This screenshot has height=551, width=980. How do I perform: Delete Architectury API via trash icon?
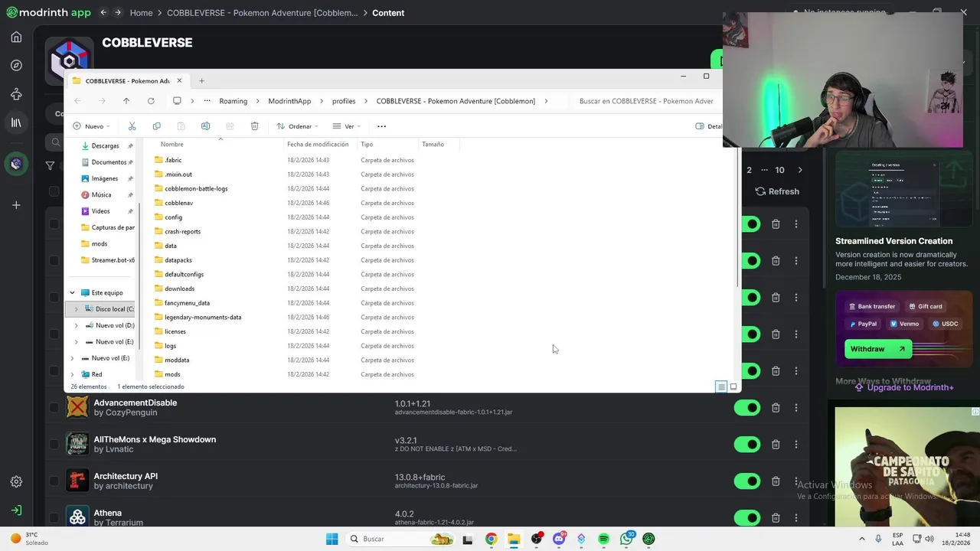[x=776, y=481]
